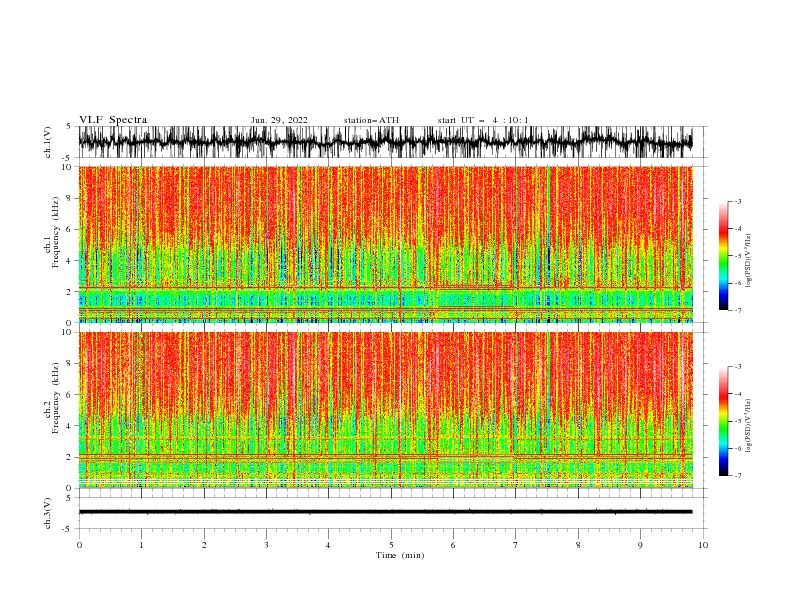The image size is (792, 612).
Task: Click the 'VLF Spectra' title text
Action: pos(113,120)
